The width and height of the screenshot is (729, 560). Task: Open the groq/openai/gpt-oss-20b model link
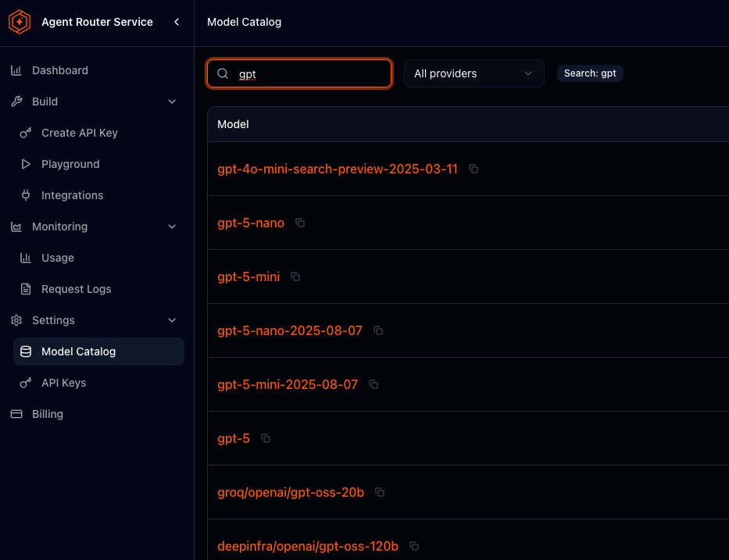point(290,492)
